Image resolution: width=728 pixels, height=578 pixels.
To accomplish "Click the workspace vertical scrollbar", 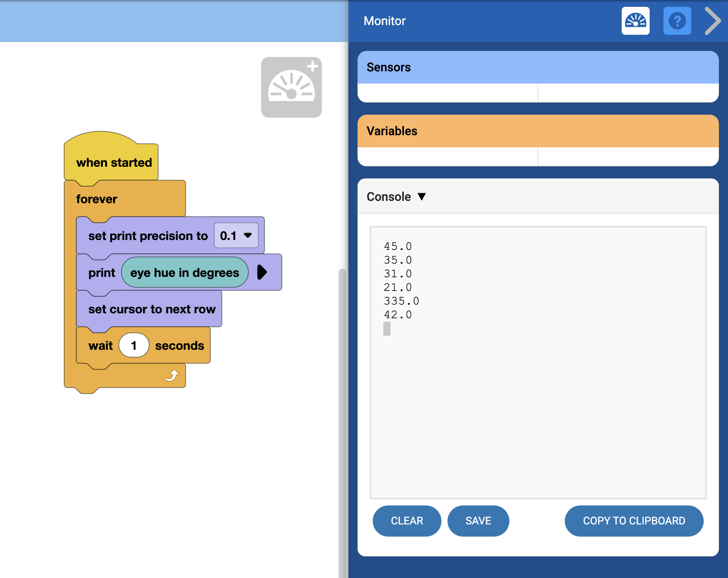I will click(x=342, y=418).
